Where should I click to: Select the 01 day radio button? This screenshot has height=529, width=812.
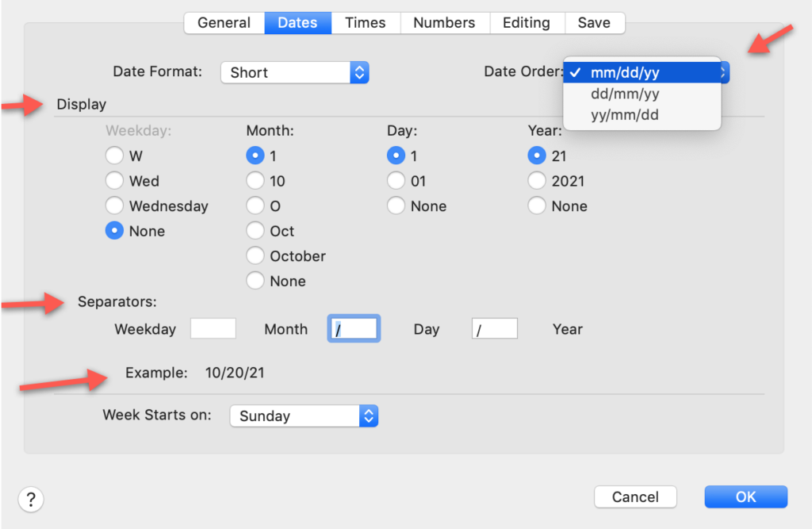click(396, 182)
